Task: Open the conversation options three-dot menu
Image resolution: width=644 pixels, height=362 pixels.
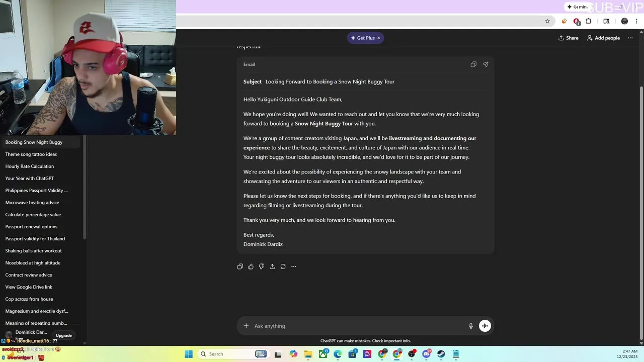Action: click(630, 38)
